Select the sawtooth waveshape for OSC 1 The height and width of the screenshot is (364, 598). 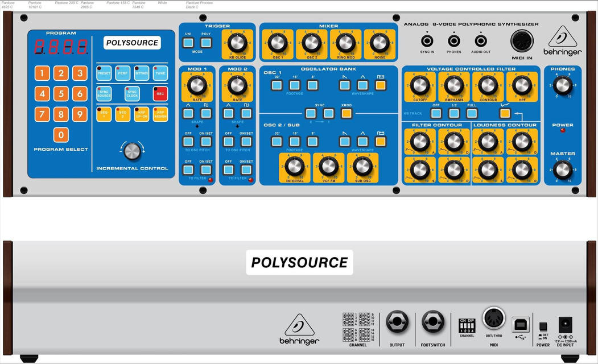[345, 86]
